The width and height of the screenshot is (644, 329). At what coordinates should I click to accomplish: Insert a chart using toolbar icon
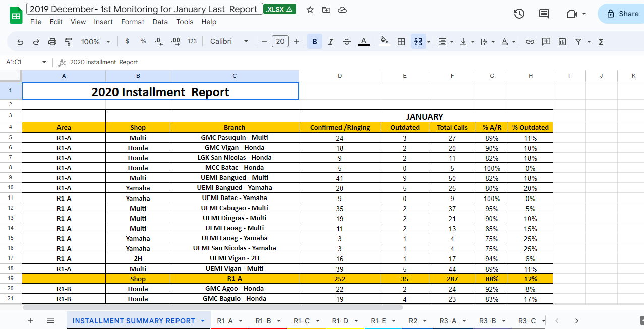point(562,42)
